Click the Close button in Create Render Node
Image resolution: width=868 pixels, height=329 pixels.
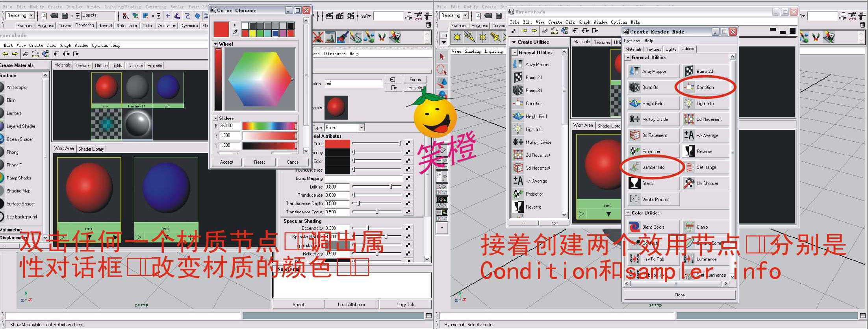[x=679, y=295]
